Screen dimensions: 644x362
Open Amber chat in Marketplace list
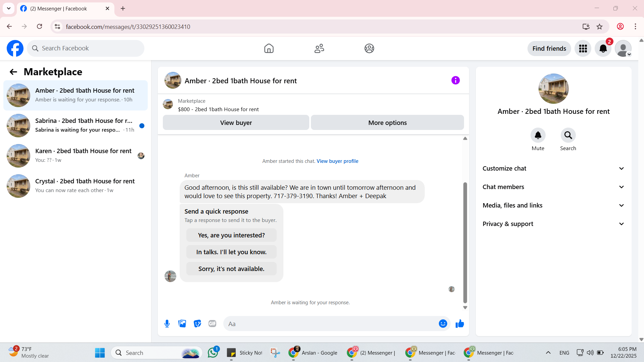(x=76, y=95)
